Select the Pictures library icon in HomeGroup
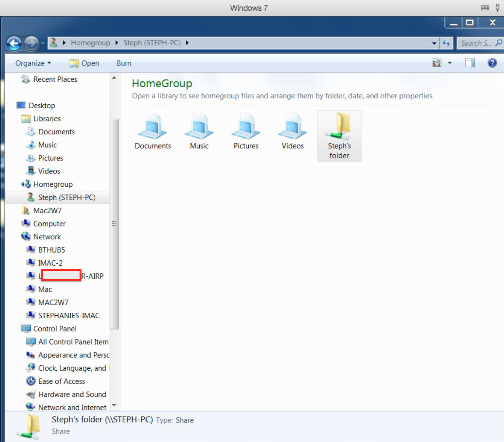This screenshot has height=442, width=504. pos(246,132)
